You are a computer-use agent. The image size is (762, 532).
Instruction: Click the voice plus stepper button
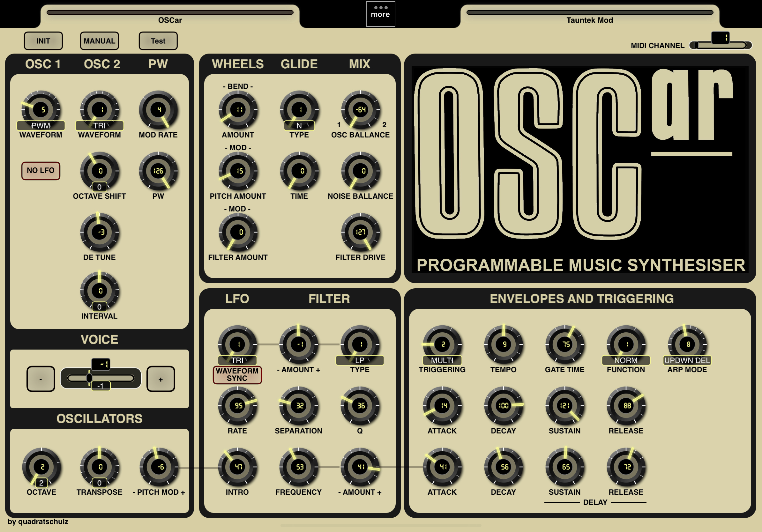coord(161,379)
